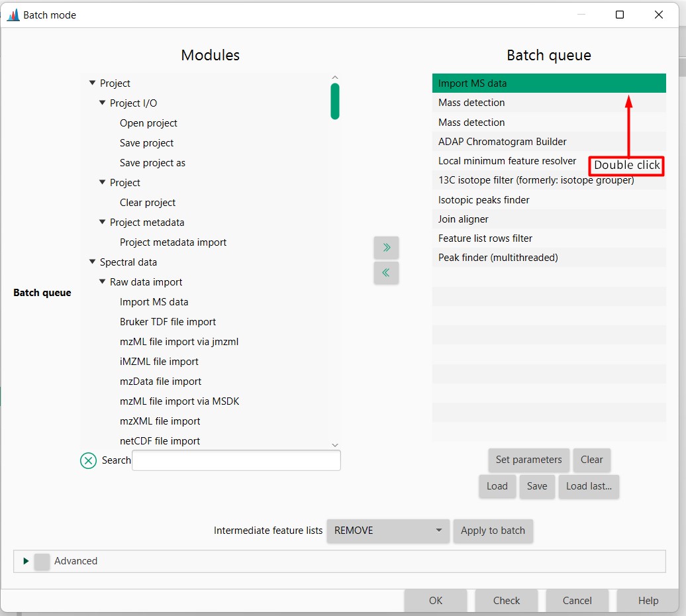Screen dimensions: 686x616
Task: Click the Apply to batch button
Action: tap(493, 531)
